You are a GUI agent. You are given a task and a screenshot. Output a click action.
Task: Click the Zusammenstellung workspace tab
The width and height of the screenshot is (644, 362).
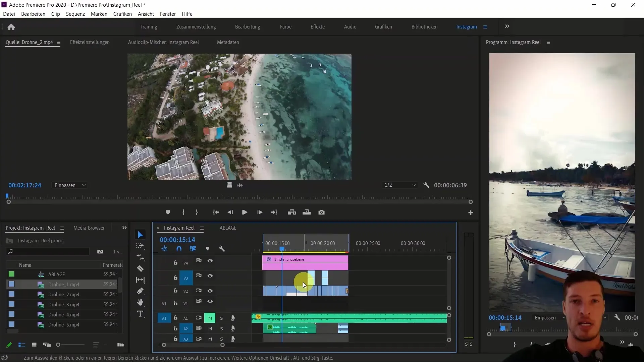pos(196,26)
